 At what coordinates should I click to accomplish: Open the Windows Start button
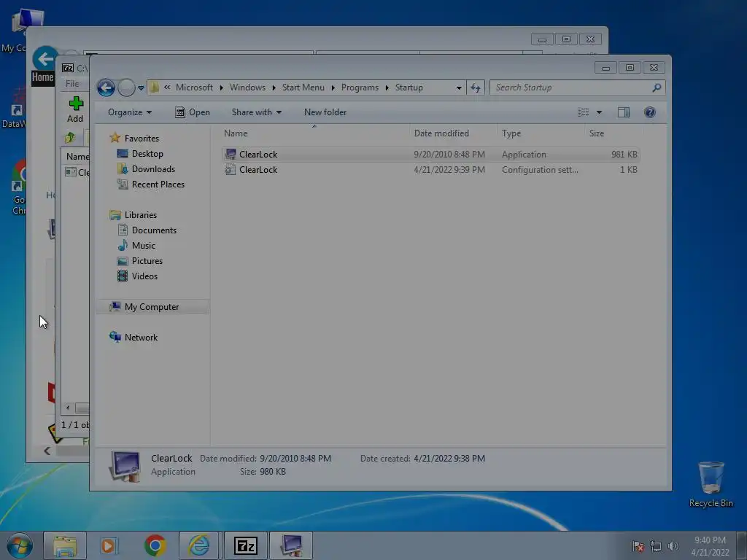click(20, 545)
